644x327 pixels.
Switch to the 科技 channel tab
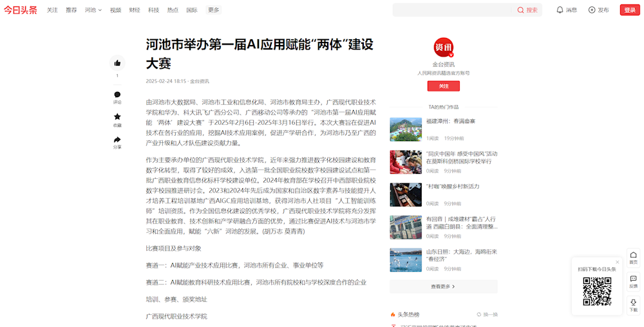click(153, 10)
